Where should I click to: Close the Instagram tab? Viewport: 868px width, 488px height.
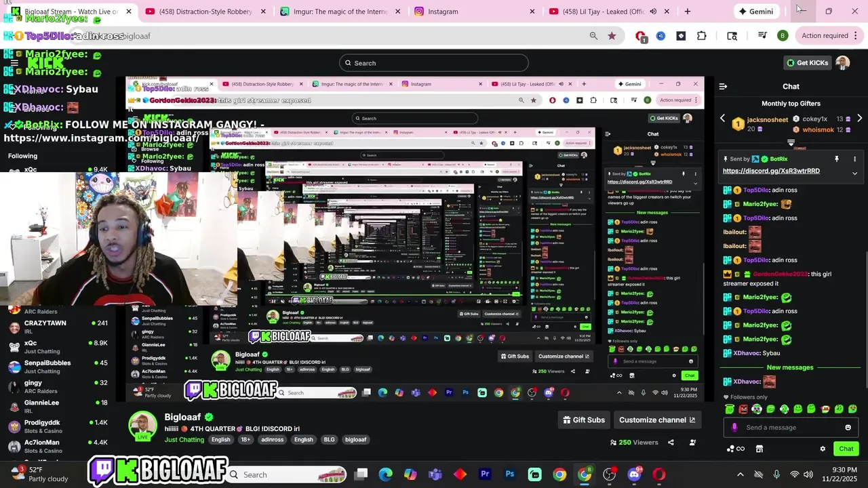tap(532, 12)
